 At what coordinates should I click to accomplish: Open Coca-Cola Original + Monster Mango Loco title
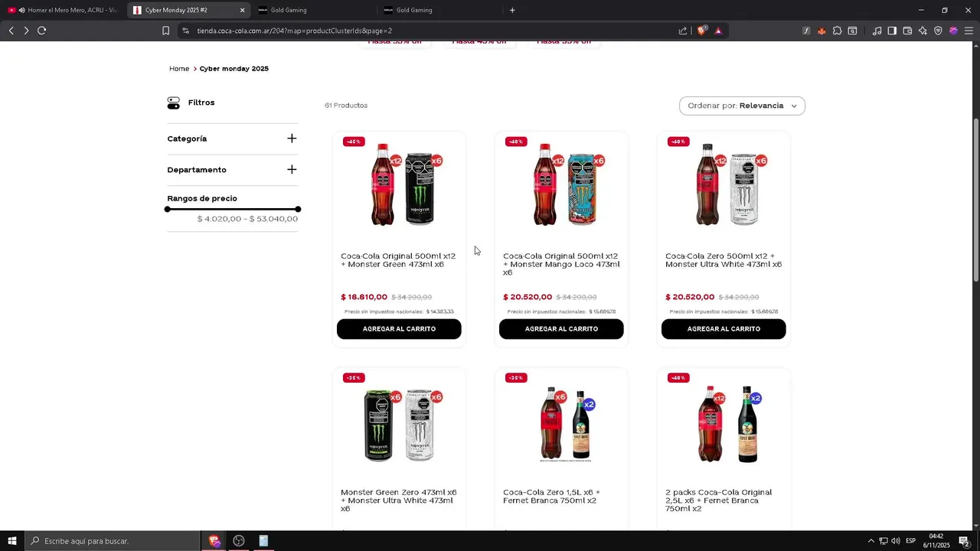(x=561, y=264)
